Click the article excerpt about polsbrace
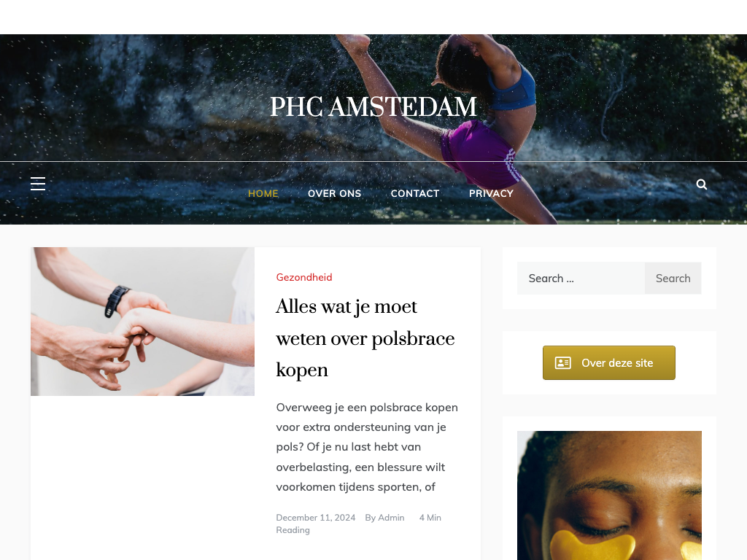This screenshot has width=747, height=560. tap(367, 447)
